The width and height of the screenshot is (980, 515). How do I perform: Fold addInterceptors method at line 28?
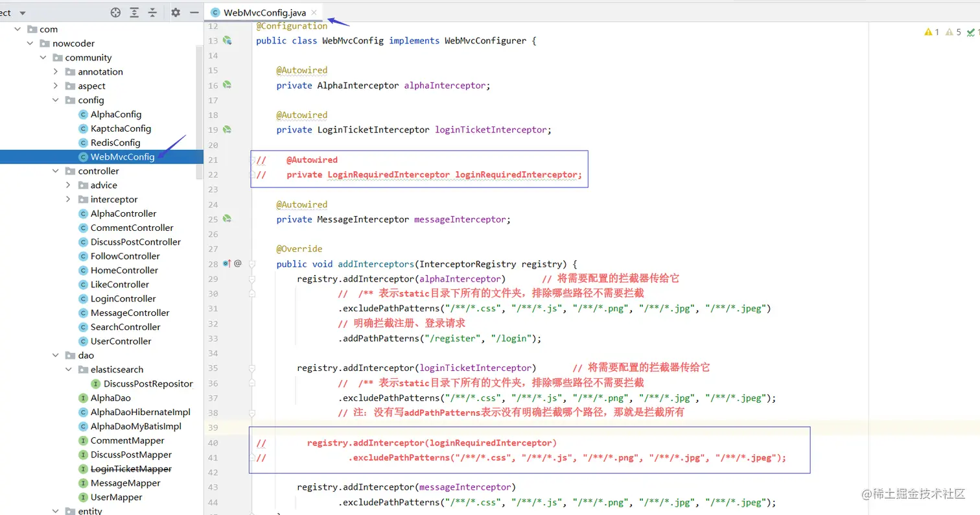click(x=252, y=264)
